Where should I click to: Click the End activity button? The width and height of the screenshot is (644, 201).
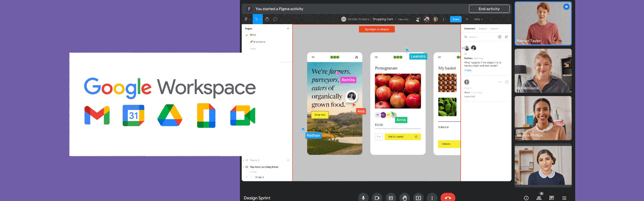(489, 9)
